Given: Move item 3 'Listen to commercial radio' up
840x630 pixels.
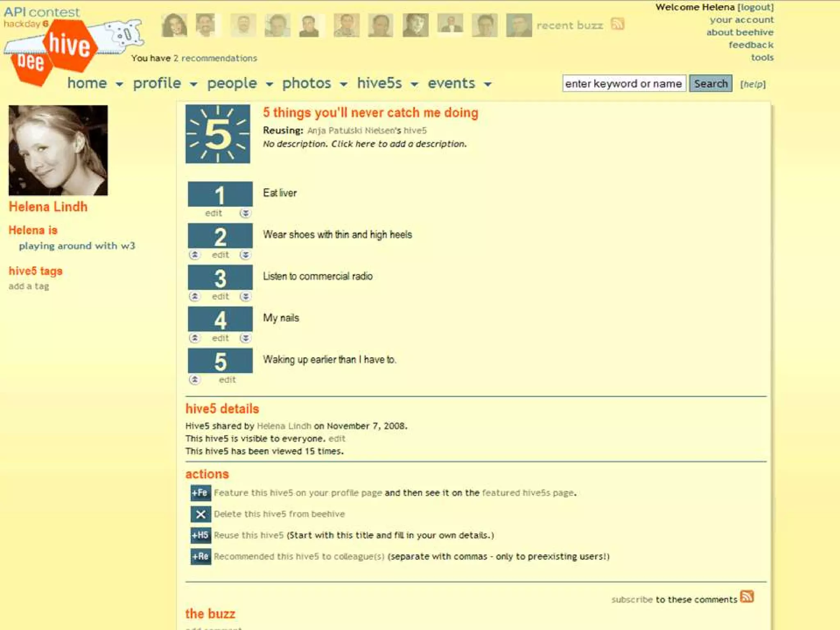Looking at the screenshot, I should 195,296.
